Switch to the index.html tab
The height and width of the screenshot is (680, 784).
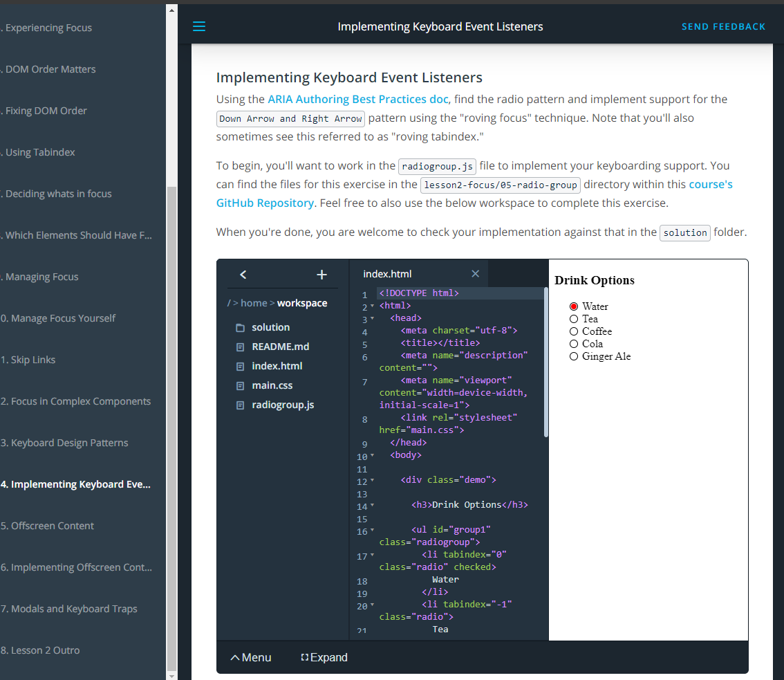coord(387,273)
